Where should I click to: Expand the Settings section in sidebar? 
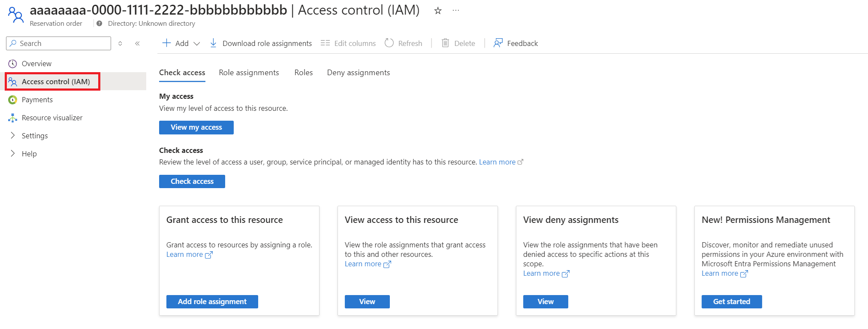click(13, 136)
